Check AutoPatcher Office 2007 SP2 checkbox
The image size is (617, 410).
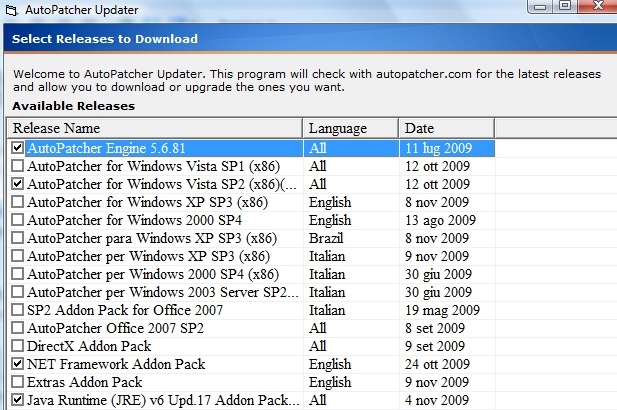(x=17, y=328)
